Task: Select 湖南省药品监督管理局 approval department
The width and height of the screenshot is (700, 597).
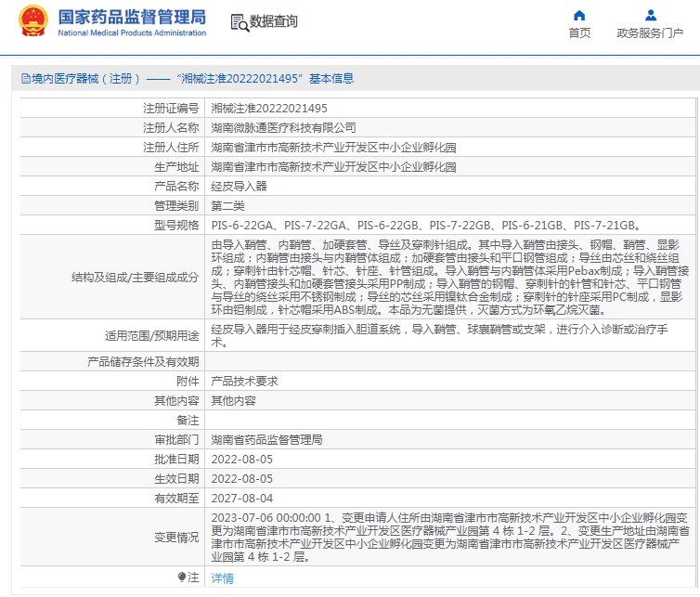Action: (266, 440)
